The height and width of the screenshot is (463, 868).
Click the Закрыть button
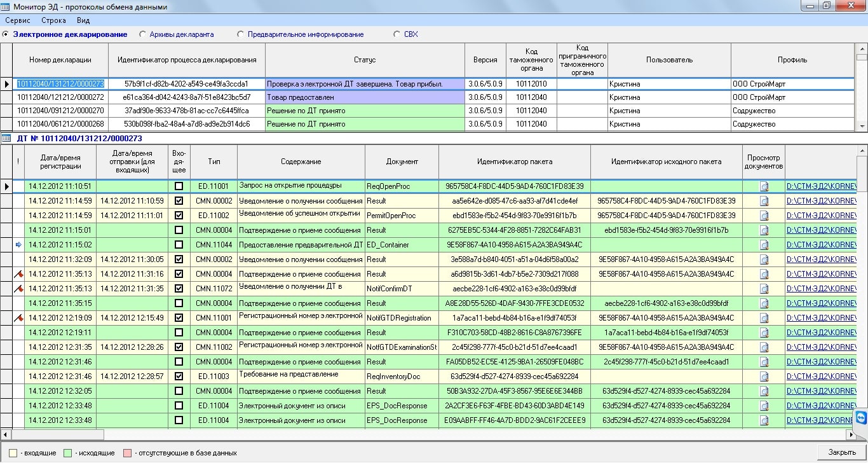pos(842,452)
